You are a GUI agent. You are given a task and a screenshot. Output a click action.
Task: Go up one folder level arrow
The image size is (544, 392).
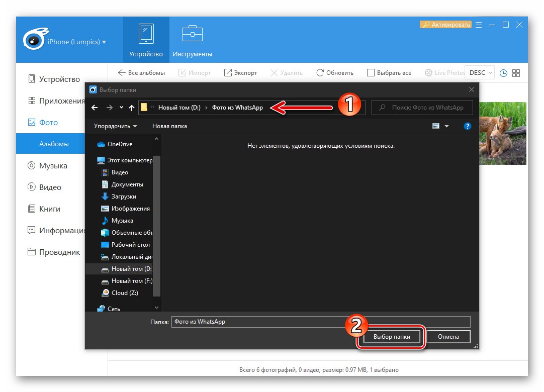pos(132,108)
